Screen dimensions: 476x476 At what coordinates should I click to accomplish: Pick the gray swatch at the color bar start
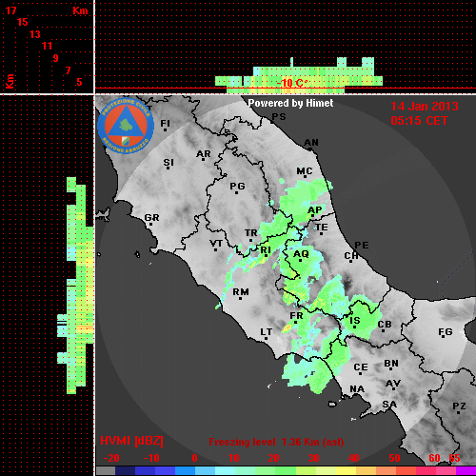click(x=106, y=470)
